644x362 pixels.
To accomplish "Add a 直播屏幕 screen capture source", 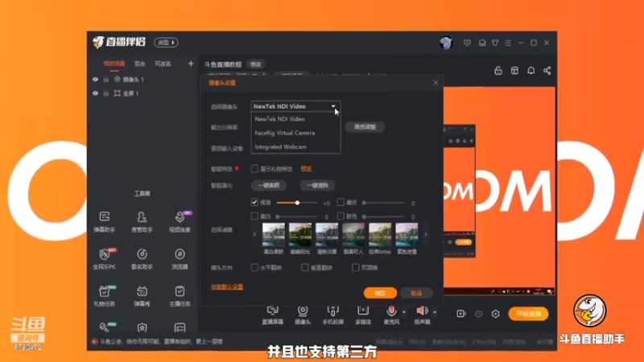I will pyautogui.click(x=272, y=315).
